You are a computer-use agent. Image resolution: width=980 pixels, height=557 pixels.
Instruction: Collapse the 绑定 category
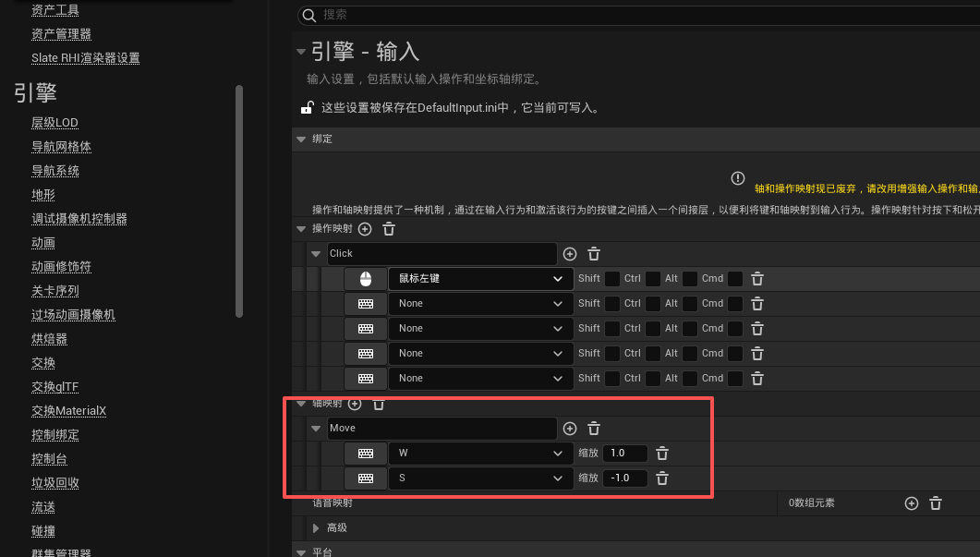(301, 139)
